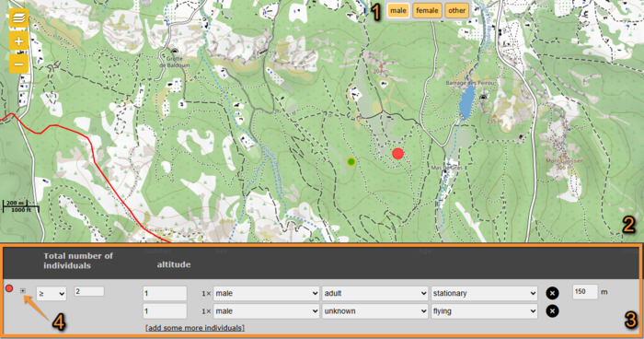Click the red observation marker on map
Viewport: 644px width, 339px height.
pos(397,154)
